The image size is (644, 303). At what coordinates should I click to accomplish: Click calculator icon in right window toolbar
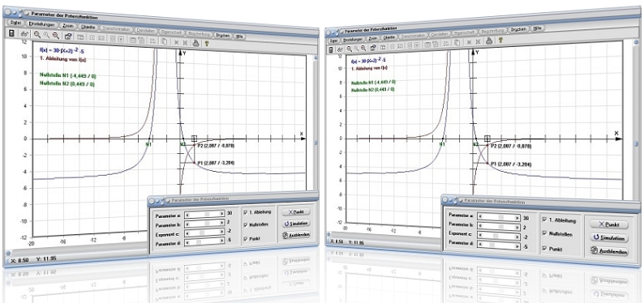(x=331, y=49)
